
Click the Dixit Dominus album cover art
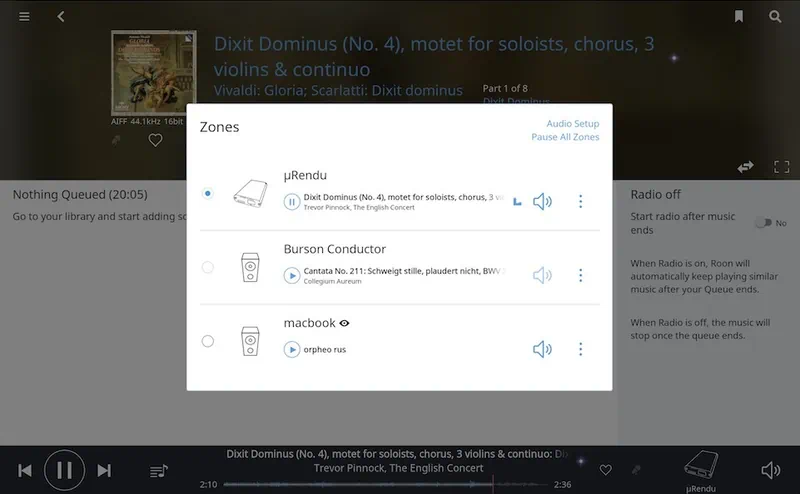[x=154, y=72]
